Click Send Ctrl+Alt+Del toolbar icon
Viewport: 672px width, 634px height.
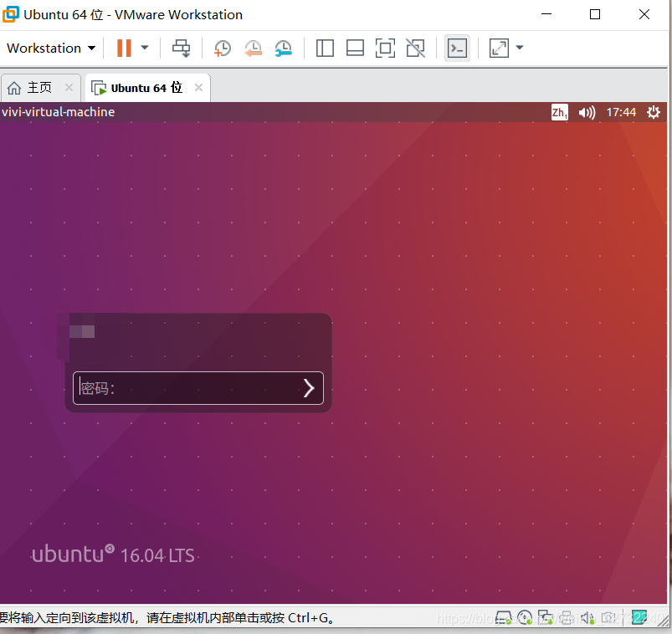[182, 48]
